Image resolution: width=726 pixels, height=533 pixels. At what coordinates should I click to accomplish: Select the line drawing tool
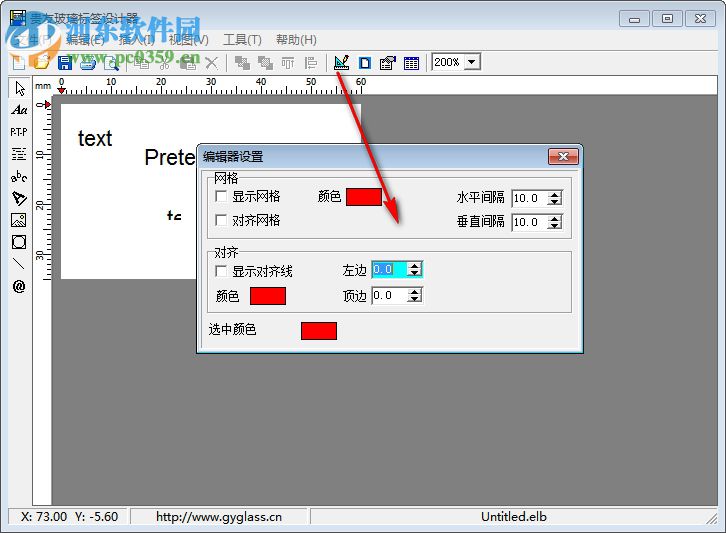click(19, 264)
